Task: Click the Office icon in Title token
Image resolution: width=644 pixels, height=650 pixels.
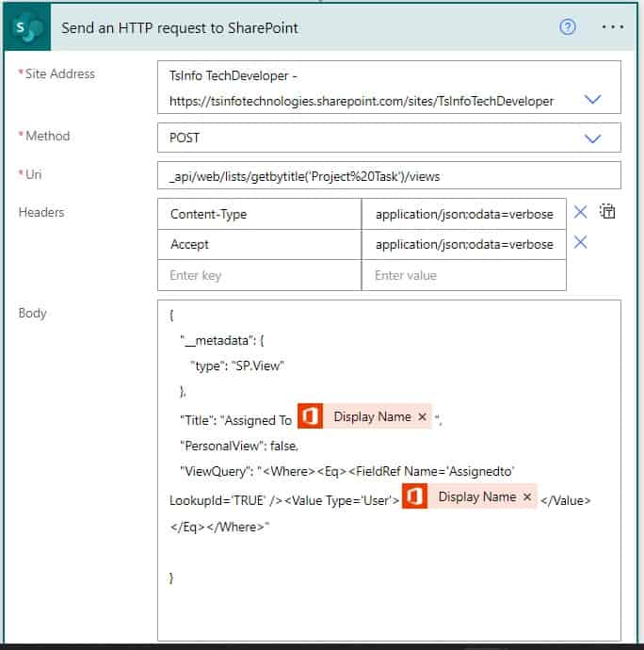Action: (x=311, y=416)
